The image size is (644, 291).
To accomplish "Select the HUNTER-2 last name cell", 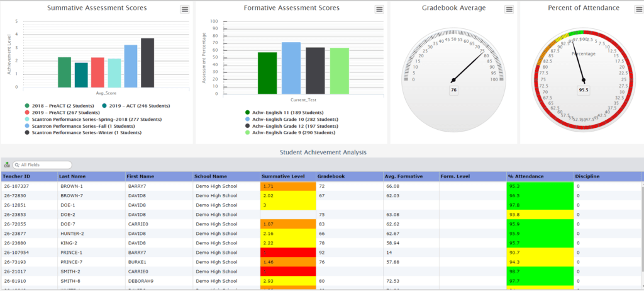I will (x=74, y=233).
